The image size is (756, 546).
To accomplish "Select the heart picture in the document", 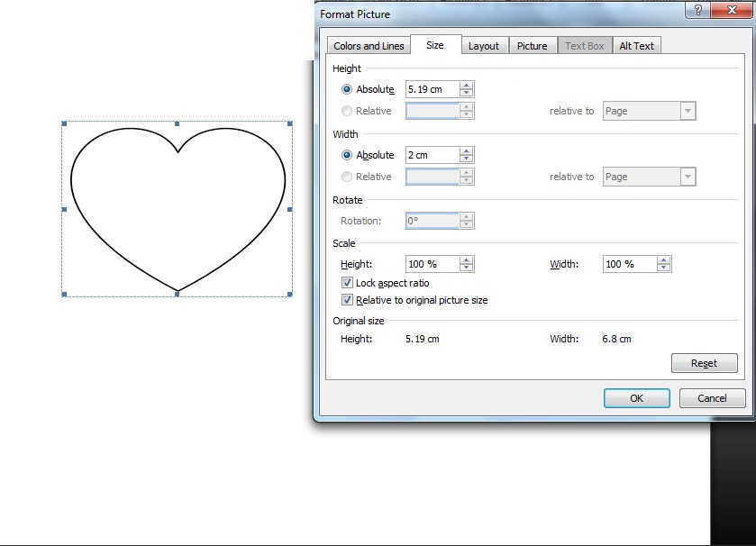I will point(178,209).
